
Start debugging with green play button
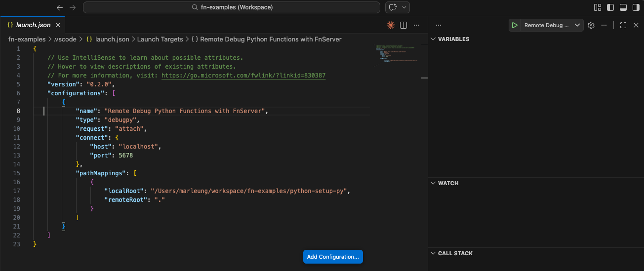coord(515,25)
